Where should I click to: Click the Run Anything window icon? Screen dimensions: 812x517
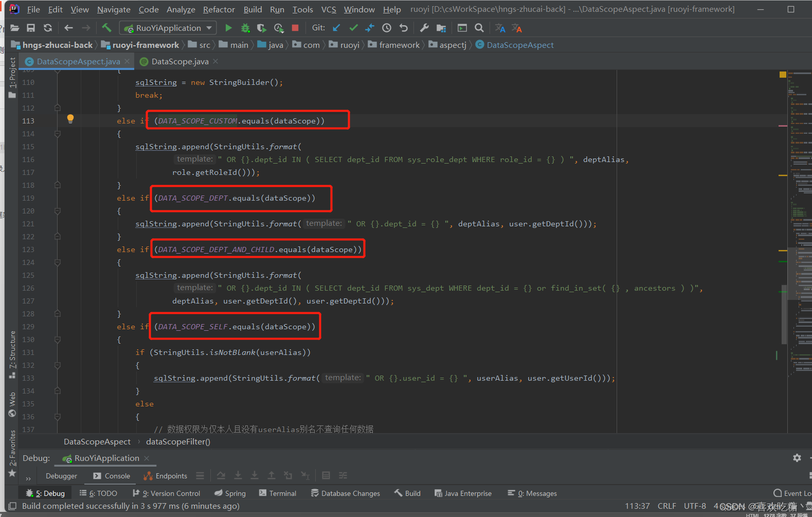(462, 28)
